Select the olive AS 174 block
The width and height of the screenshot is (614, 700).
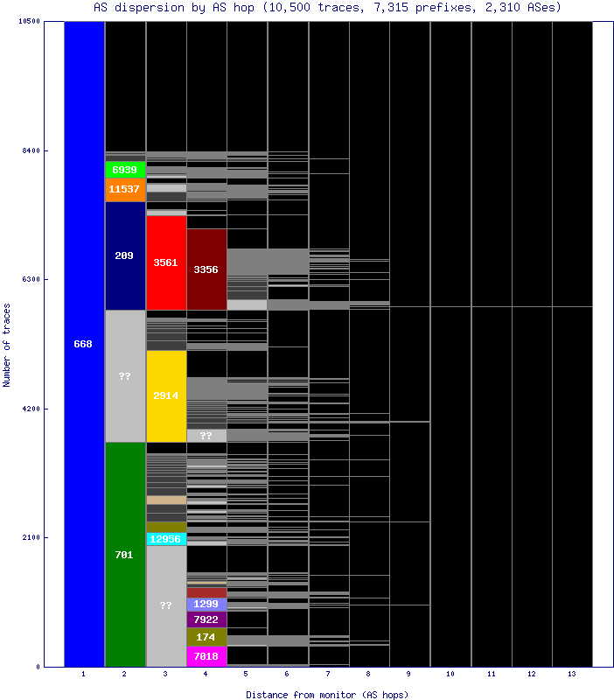206,637
